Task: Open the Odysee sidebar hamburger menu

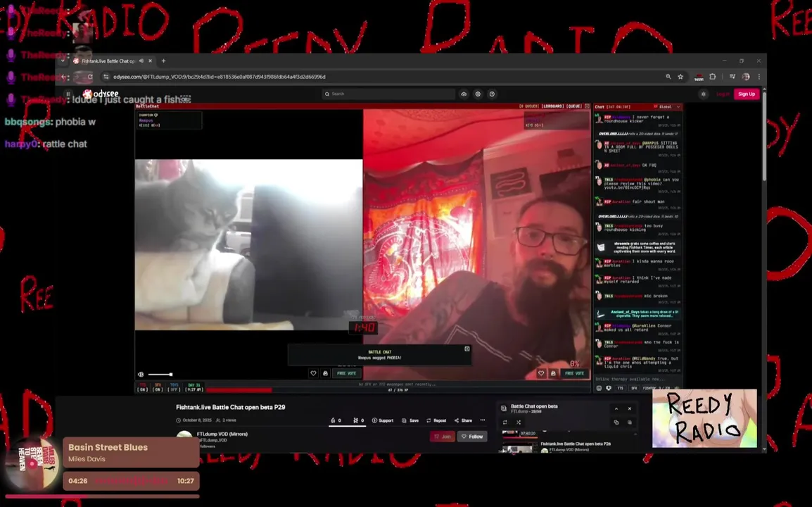Action: [x=68, y=94]
